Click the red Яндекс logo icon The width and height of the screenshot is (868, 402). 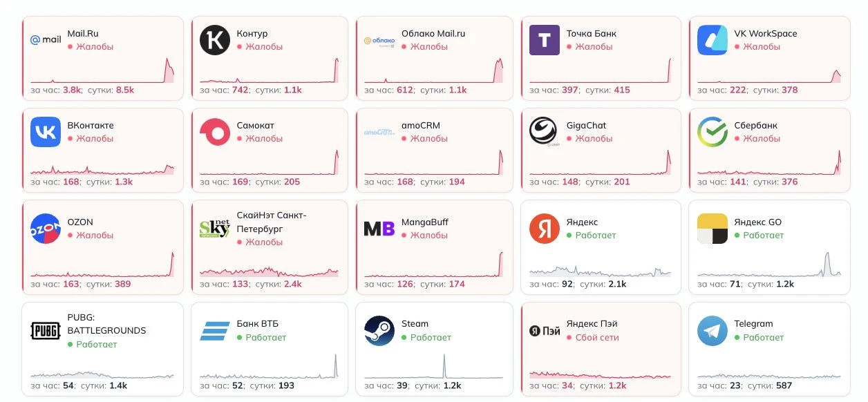tap(545, 229)
